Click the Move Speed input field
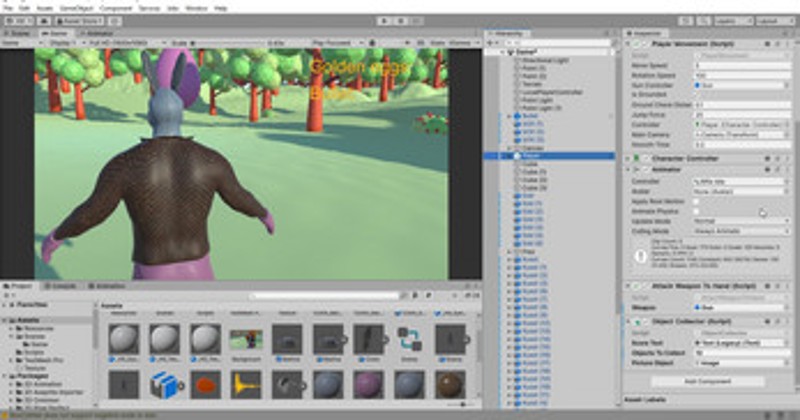The image size is (800, 420). point(742,65)
